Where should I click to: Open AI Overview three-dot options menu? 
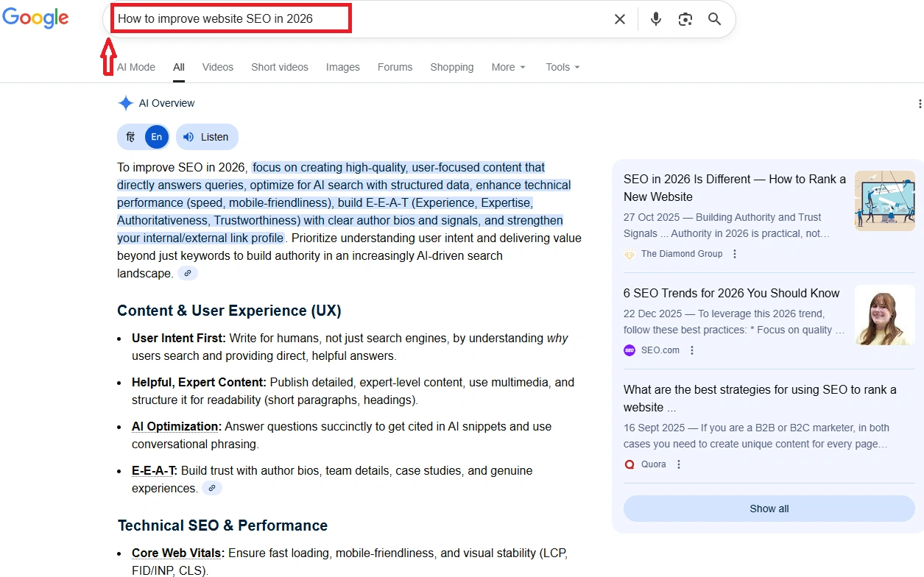click(919, 104)
